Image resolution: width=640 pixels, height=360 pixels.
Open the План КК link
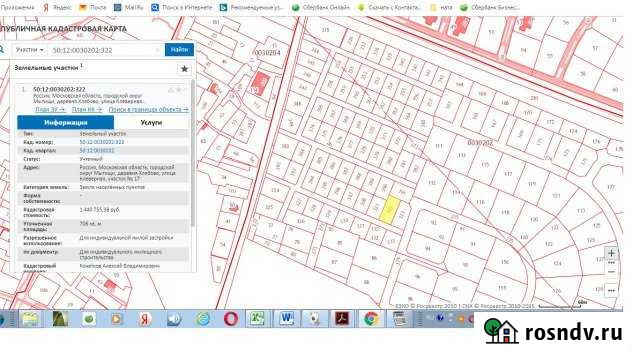coord(87,109)
